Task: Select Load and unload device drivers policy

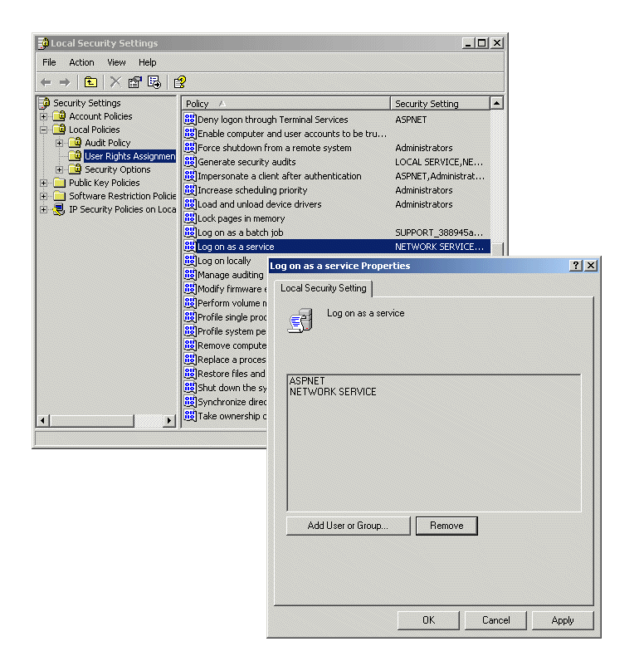Action: click(259, 204)
